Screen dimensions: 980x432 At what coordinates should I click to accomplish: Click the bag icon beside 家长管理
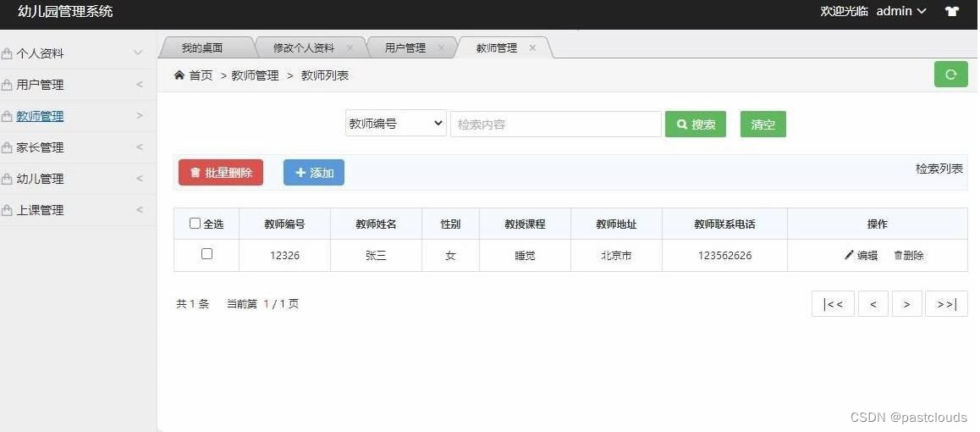coord(7,148)
